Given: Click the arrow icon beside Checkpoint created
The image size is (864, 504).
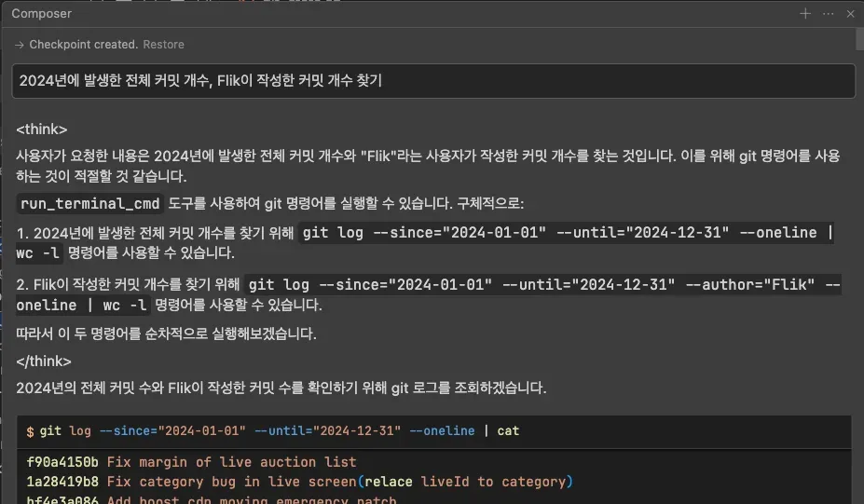Looking at the screenshot, I should click(x=19, y=45).
